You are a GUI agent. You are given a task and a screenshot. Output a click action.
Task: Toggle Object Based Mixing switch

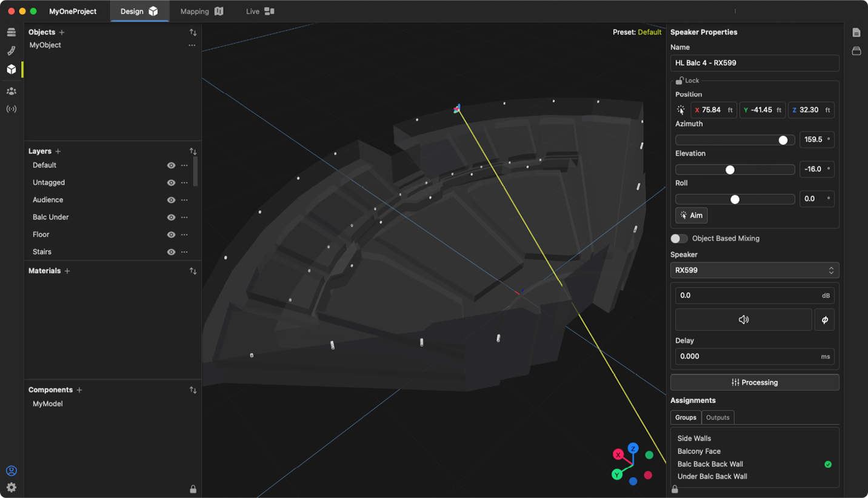[x=679, y=239]
